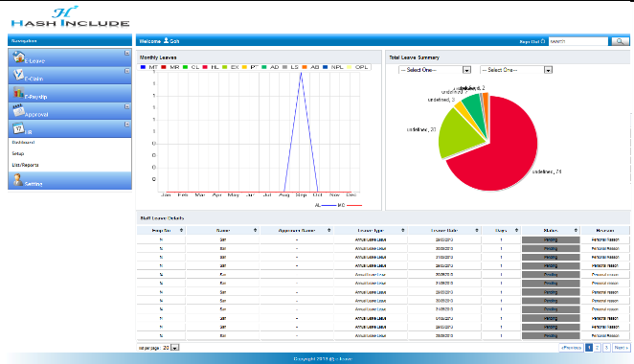Click the Hash Include logo
The image size is (634, 364).
coord(70,17)
